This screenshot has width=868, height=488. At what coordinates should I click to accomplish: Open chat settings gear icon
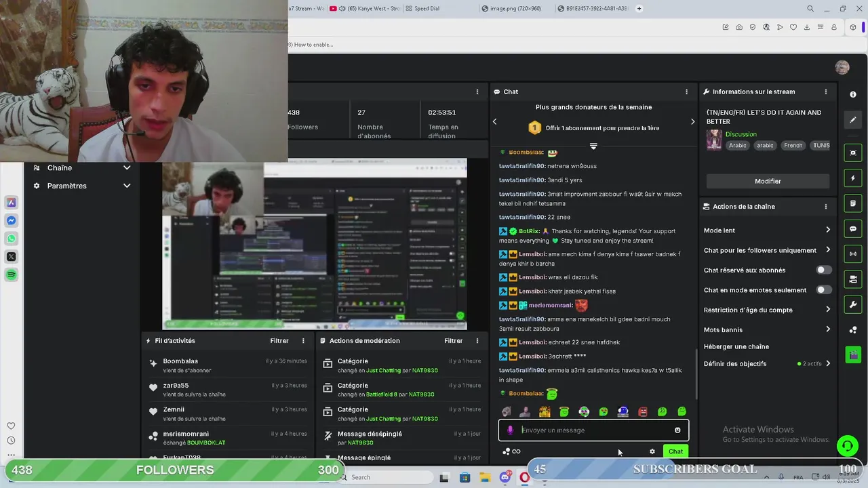click(652, 451)
